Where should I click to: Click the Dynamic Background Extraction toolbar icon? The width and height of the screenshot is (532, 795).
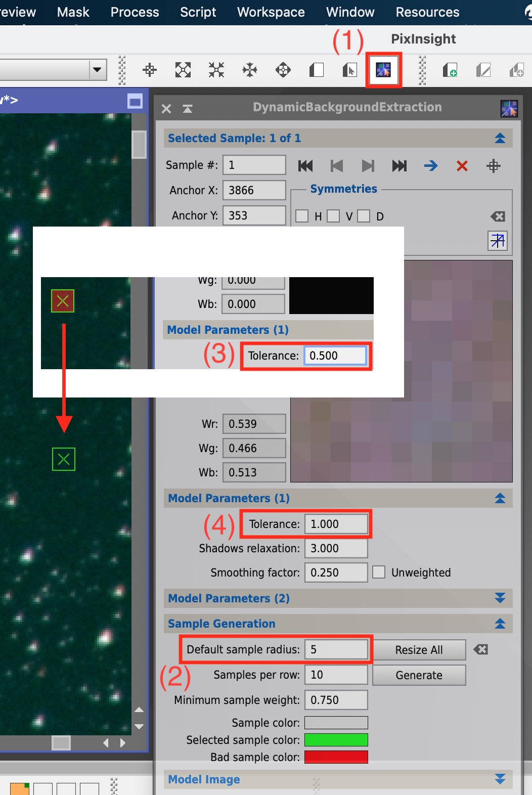click(x=383, y=70)
